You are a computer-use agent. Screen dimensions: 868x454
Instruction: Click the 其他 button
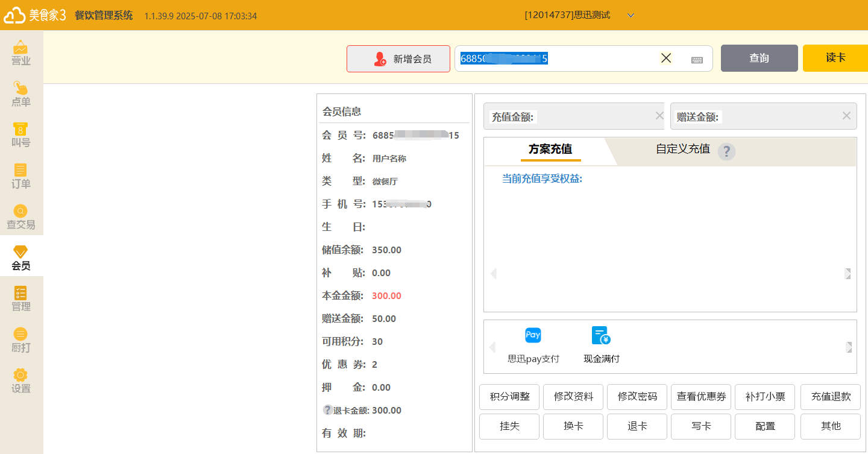pyautogui.click(x=831, y=426)
